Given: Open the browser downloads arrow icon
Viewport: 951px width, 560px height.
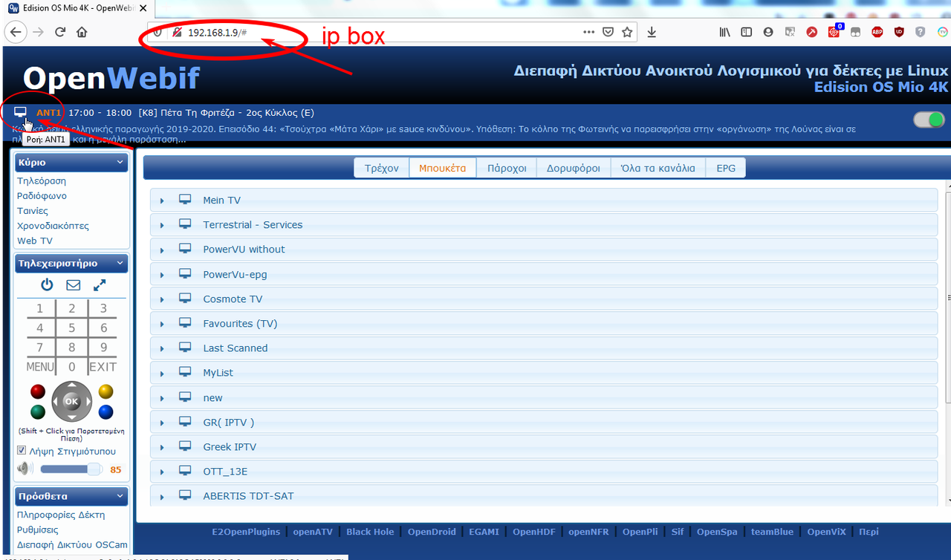Looking at the screenshot, I should pos(652,32).
